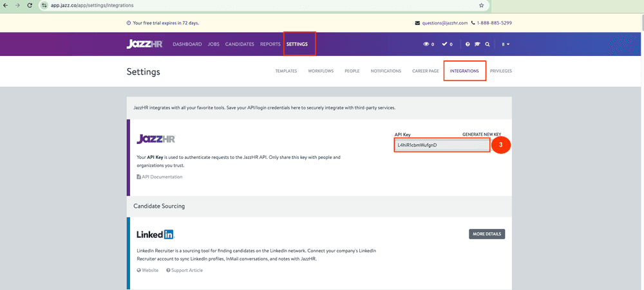Select Settings in the navigation bar

click(297, 44)
